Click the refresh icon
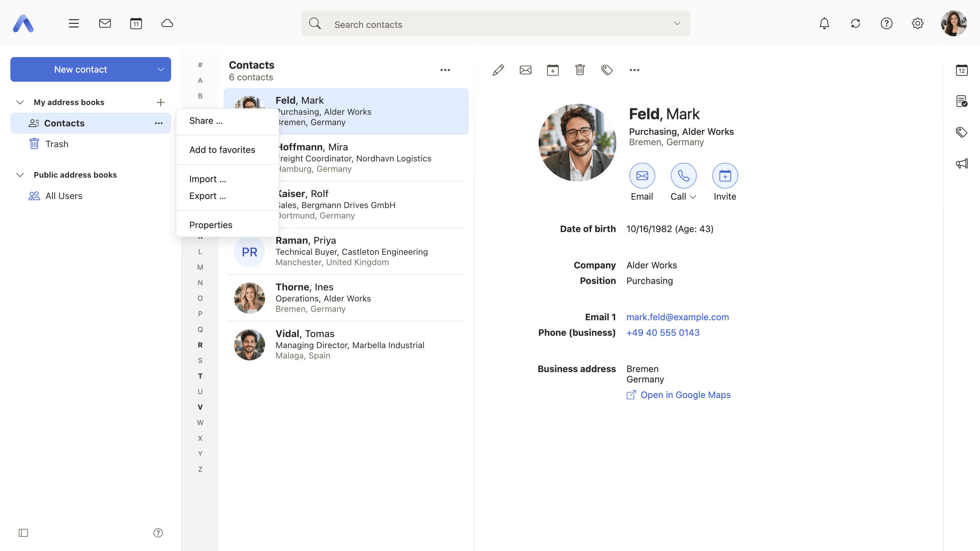This screenshot has width=980, height=551. [855, 24]
